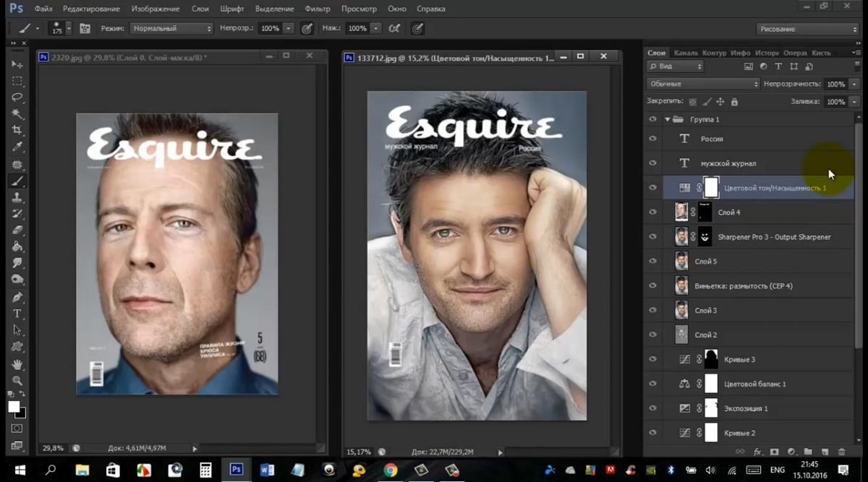This screenshot has height=482, width=868.
Task: Select the Слой 3 layer
Action: coord(749,311)
